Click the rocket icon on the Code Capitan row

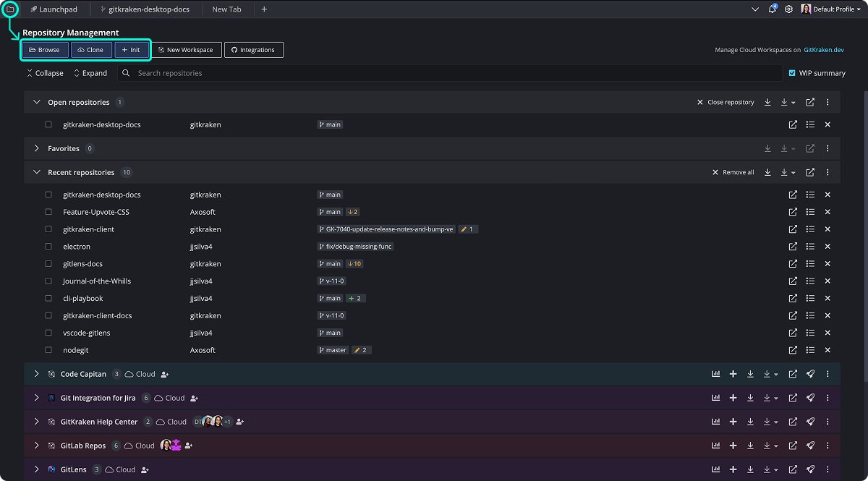(x=810, y=374)
